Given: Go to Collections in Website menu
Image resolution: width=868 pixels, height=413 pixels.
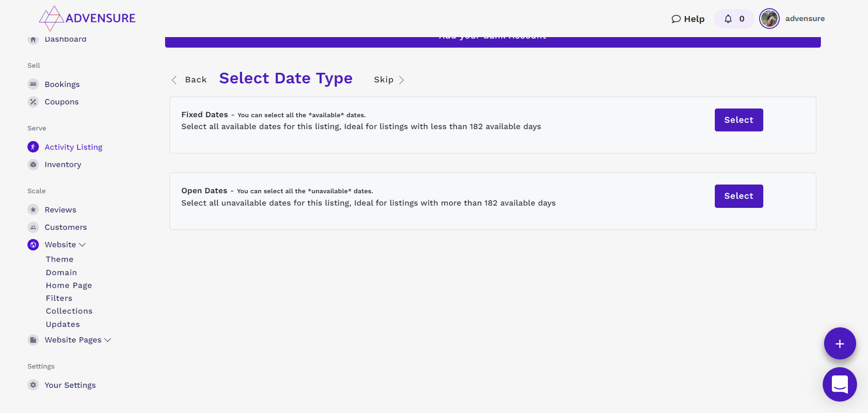Looking at the screenshot, I should coord(69,311).
